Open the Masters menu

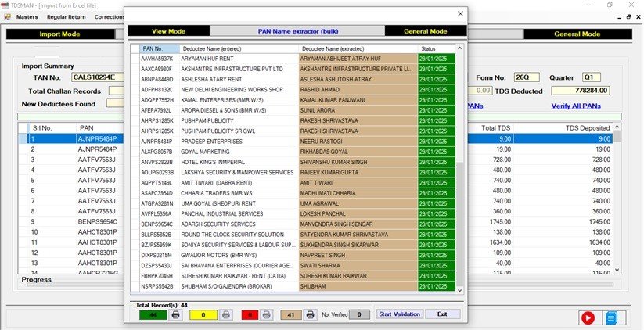pos(27,17)
